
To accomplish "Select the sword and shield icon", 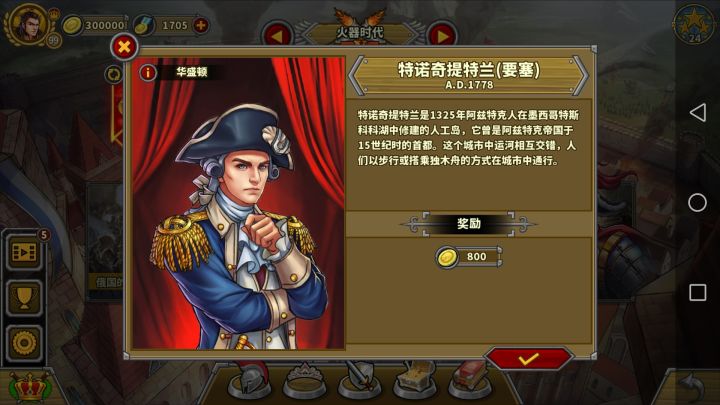I will [x=360, y=380].
